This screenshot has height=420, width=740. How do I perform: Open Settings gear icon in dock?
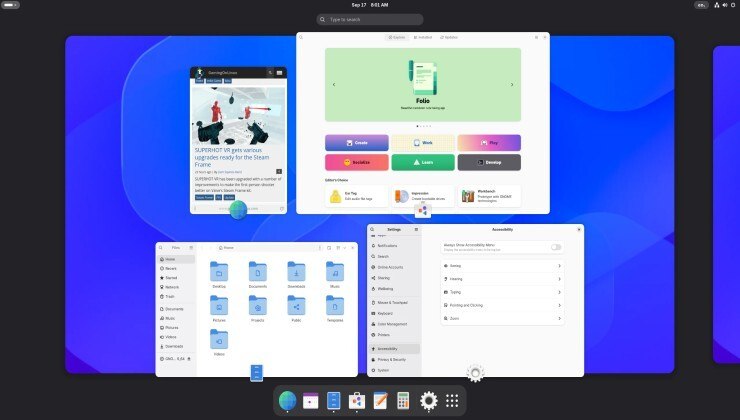click(x=429, y=401)
